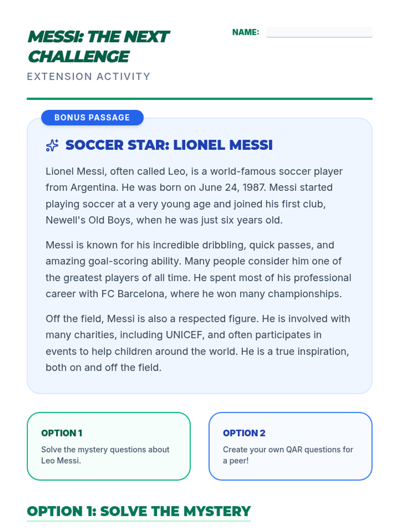Click the Extension Activity subtitle
Screen dimensions: 399x532
point(88,76)
